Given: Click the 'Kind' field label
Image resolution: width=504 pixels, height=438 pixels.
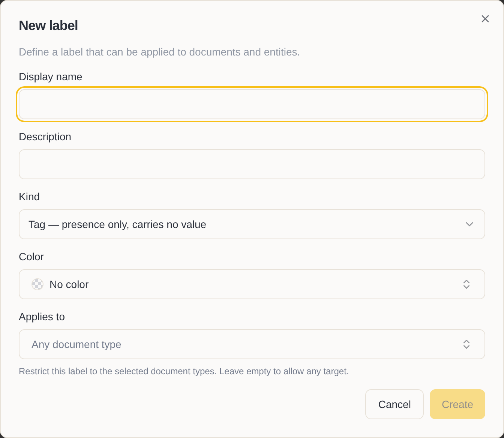Looking at the screenshot, I should (x=29, y=197).
